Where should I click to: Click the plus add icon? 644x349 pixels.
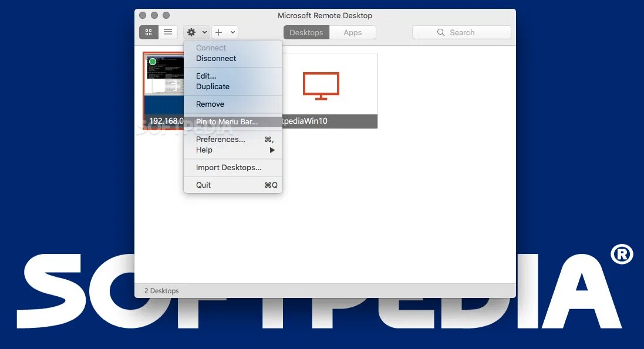tap(219, 32)
